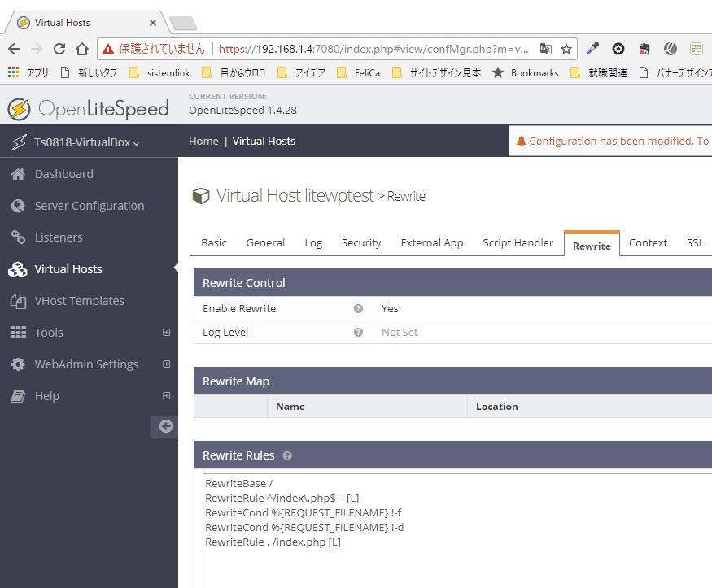This screenshot has height=588, width=712.
Task: Open the Evernote extension icon
Action: pyautogui.click(x=644, y=49)
